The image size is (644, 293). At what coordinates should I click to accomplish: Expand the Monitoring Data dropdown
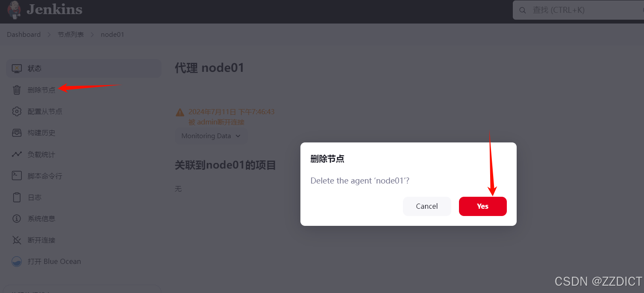[211, 136]
